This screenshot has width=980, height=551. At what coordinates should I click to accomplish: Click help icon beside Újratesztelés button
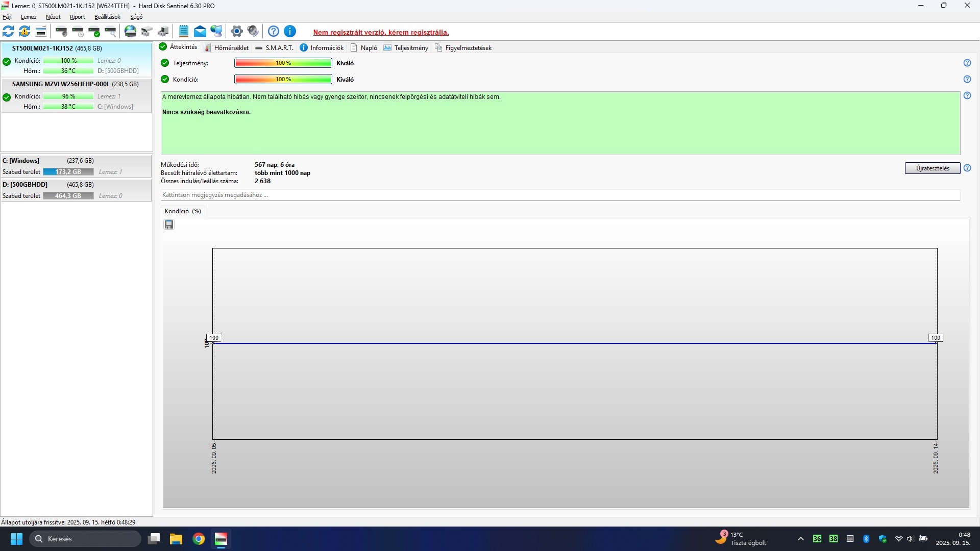967,168
